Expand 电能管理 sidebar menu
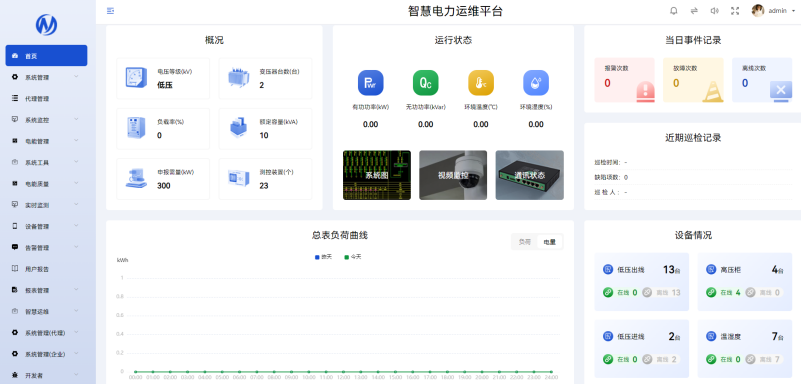 point(46,141)
